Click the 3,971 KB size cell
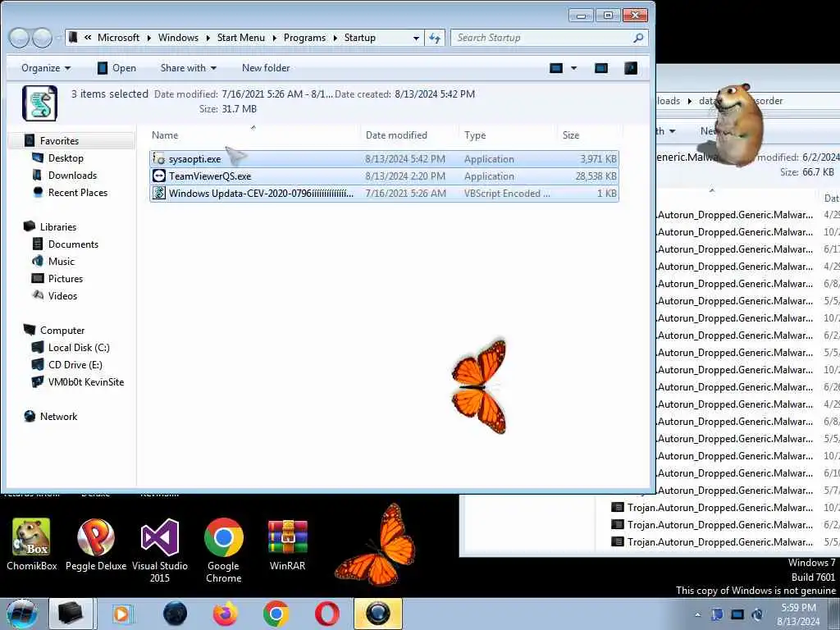The image size is (840, 630). click(598, 159)
